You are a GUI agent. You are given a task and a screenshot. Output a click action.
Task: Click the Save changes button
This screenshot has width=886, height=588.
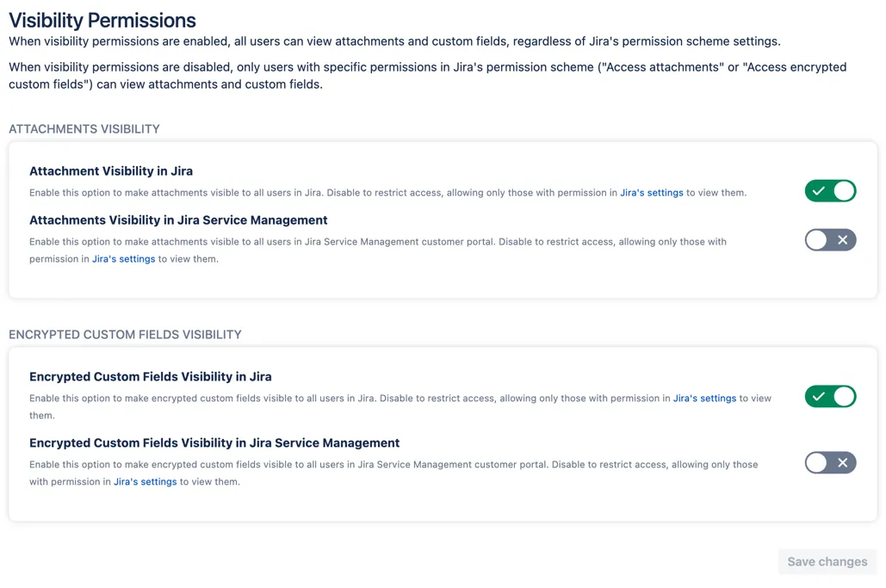point(827,561)
